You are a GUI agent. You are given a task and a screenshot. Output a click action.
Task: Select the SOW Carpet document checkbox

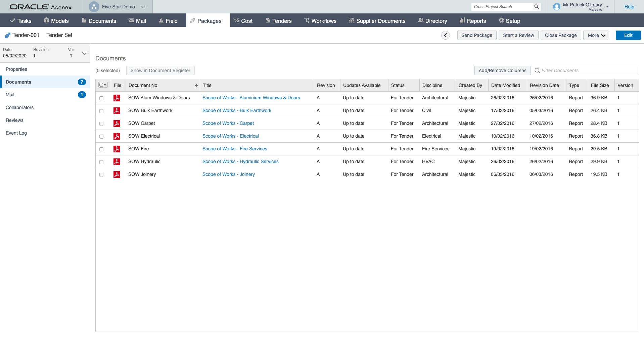click(x=102, y=124)
